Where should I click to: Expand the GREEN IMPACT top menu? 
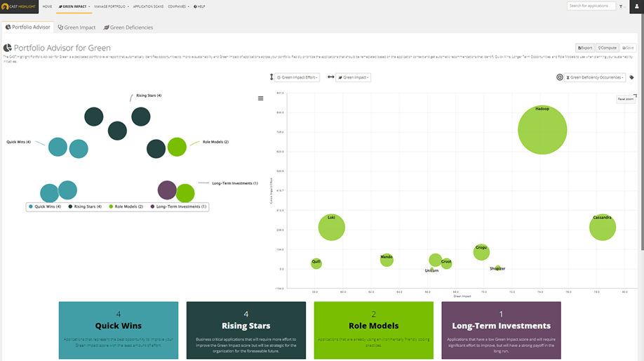(74, 6)
